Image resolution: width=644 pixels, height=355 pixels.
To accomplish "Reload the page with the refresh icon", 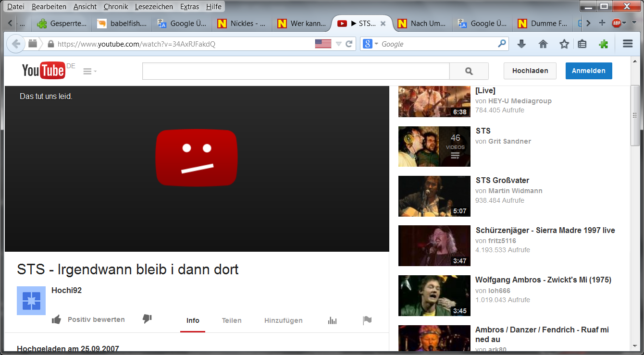I will point(349,44).
